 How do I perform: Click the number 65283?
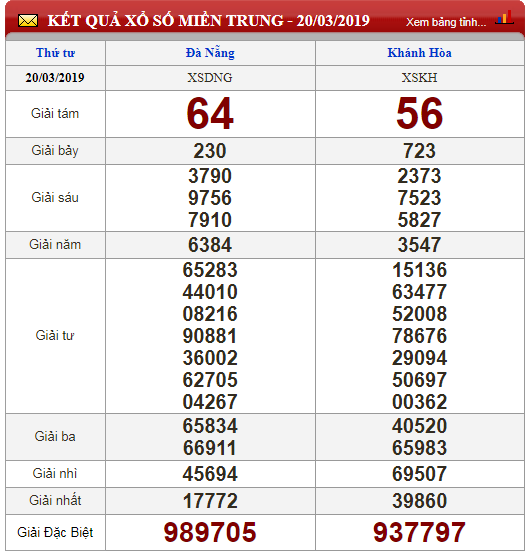pyautogui.click(x=210, y=270)
